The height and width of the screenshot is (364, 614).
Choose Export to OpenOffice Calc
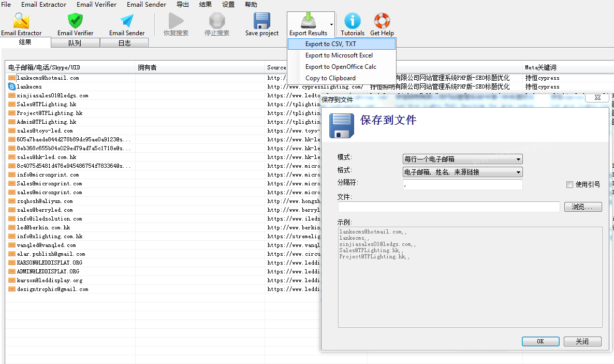[x=342, y=67]
